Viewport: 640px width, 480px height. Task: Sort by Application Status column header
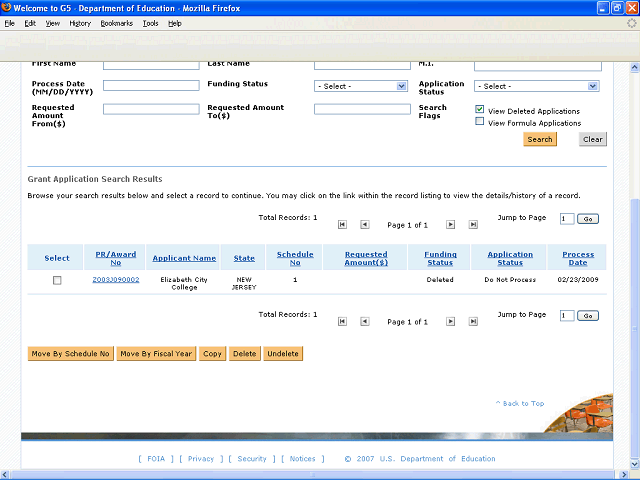510,258
